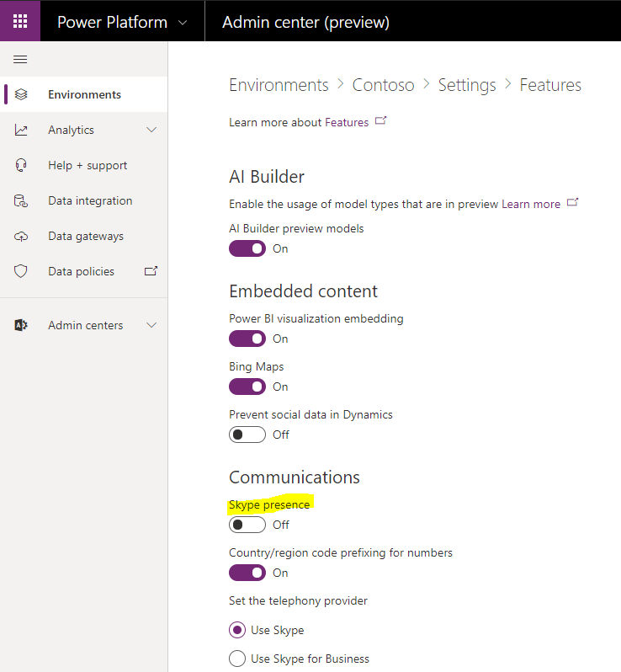Click the Data integration database icon
Image resolution: width=621 pixels, height=672 pixels.
(x=21, y=200)
